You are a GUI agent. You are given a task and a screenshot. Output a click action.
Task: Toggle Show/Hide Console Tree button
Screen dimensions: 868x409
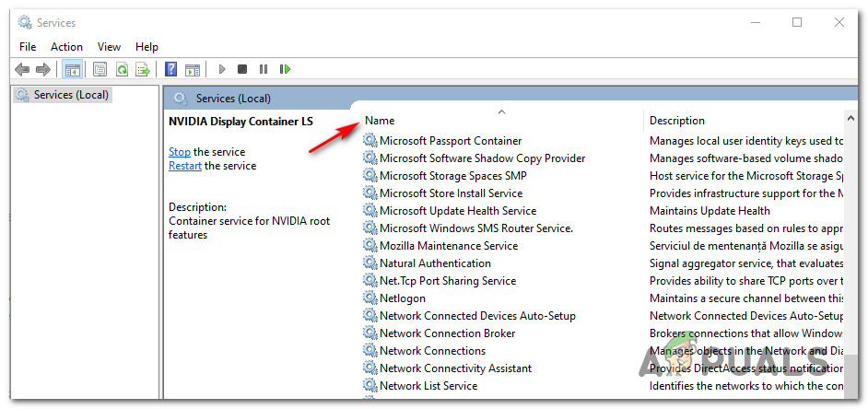72,69
